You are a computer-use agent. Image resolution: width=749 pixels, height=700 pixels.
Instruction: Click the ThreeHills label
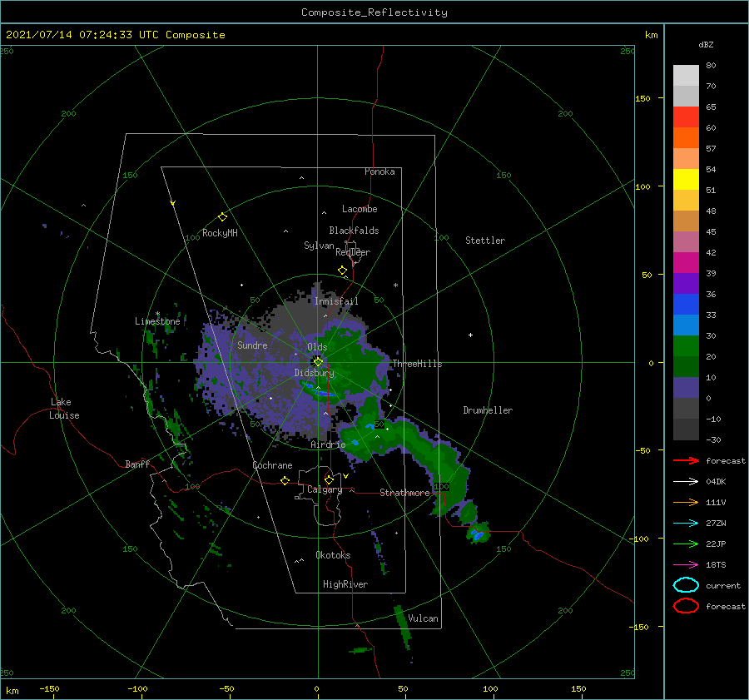[x=418, y=364]
